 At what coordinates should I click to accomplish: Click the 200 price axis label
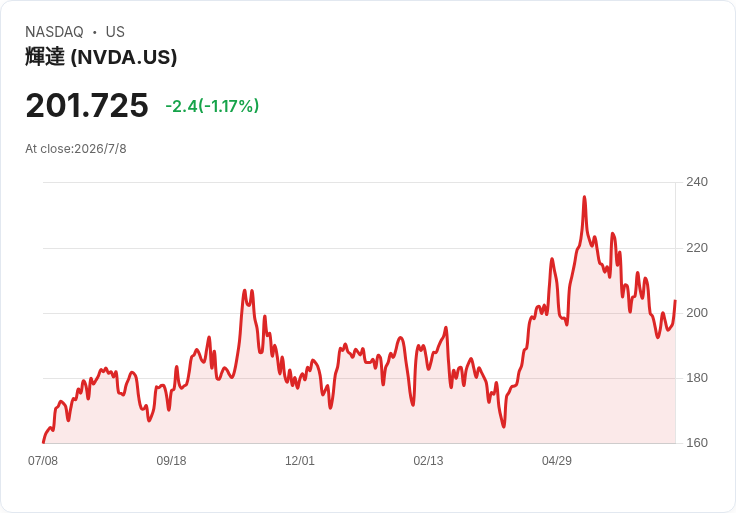click(x=697, y=313)
